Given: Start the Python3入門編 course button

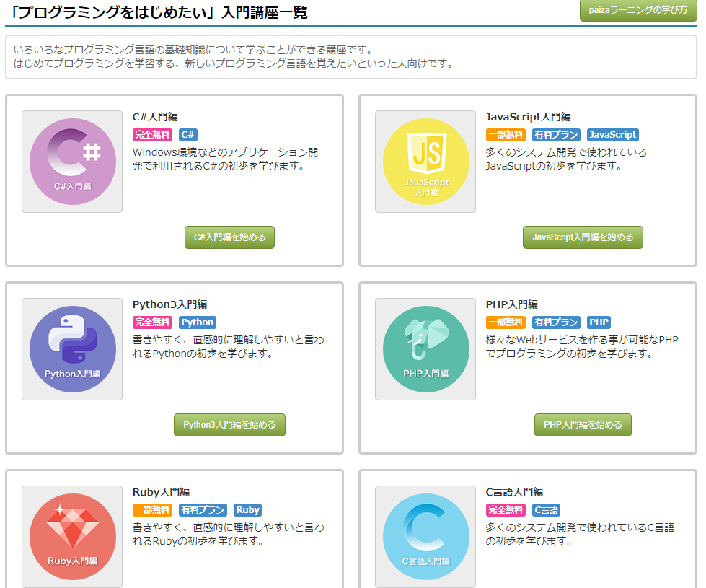Looking at the screenshot, I should pyautogui.click(x=229, y=425).
